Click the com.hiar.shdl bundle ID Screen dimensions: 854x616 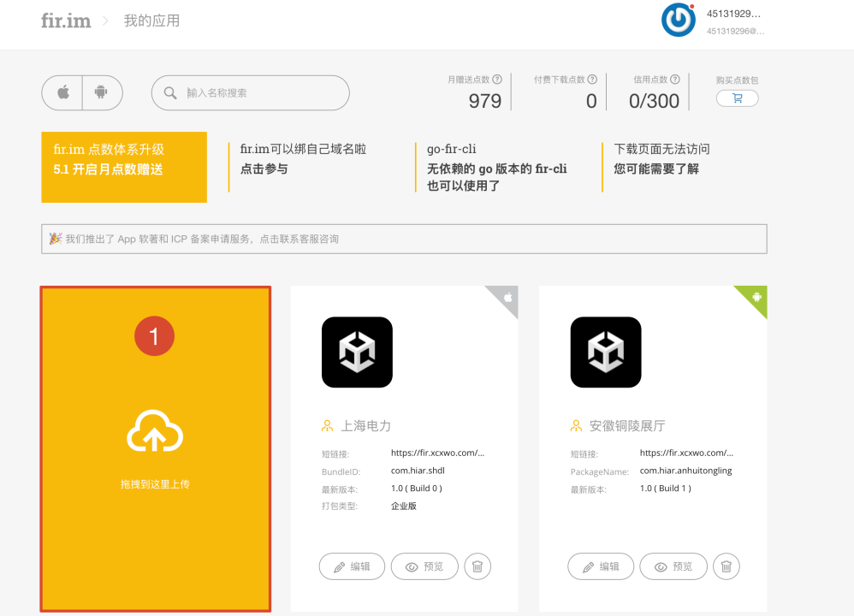[x=418, y=471]
